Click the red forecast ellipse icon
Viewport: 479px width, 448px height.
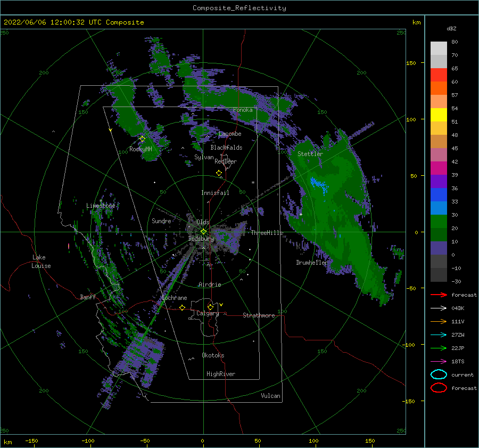pos(439,388)
